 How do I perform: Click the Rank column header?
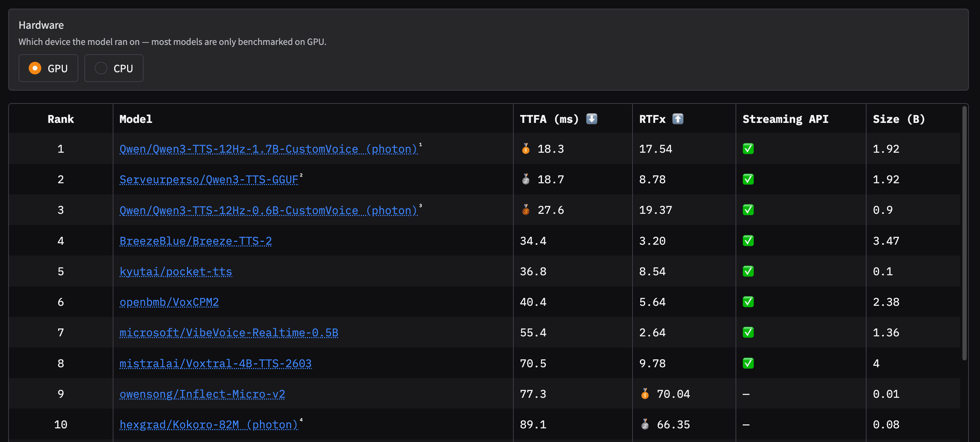[61, 119]
